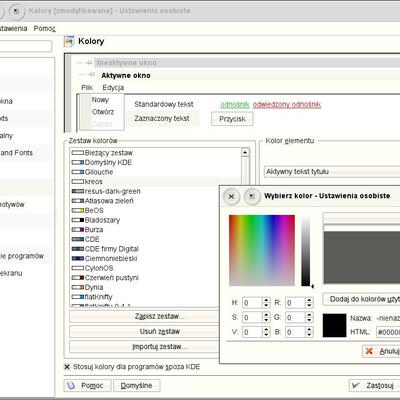This screenshot has height=400, width=400.
Task: Open the Pomoc menu
Action: pyautogui.click(x=45, y=29)
